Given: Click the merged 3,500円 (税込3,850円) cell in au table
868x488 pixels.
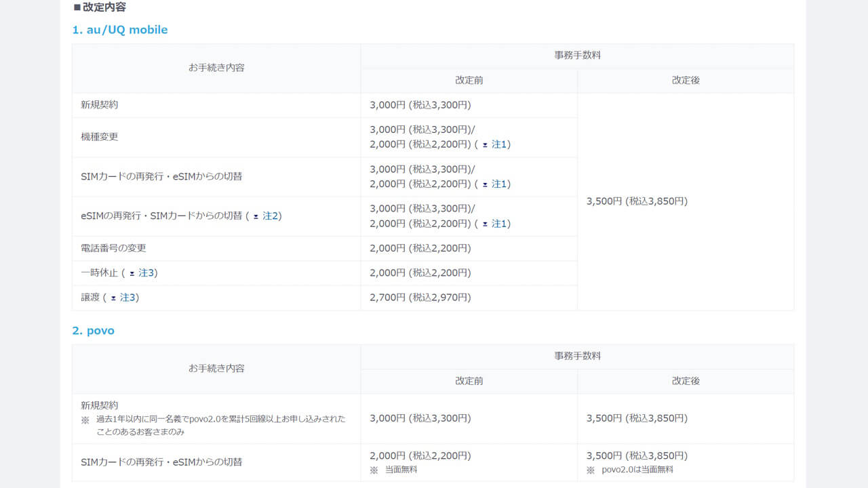Looking at the screenshot, I should (636, 201).
